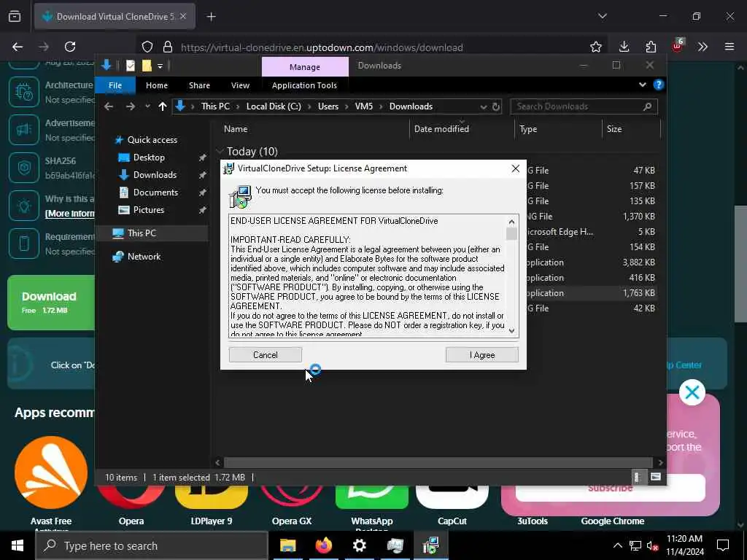Viewport: 747px width, 560px height.
Task: Click Explorer horizontal scrollbar right arrow
Action: click(x=660, y=462)
